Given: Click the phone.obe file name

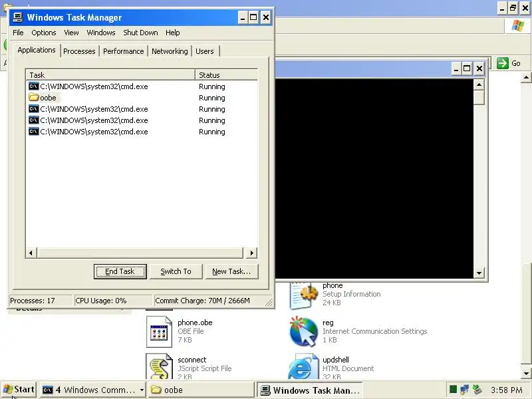Looking at the screenshot, I should pyautogui.click(x=195, y=323).
